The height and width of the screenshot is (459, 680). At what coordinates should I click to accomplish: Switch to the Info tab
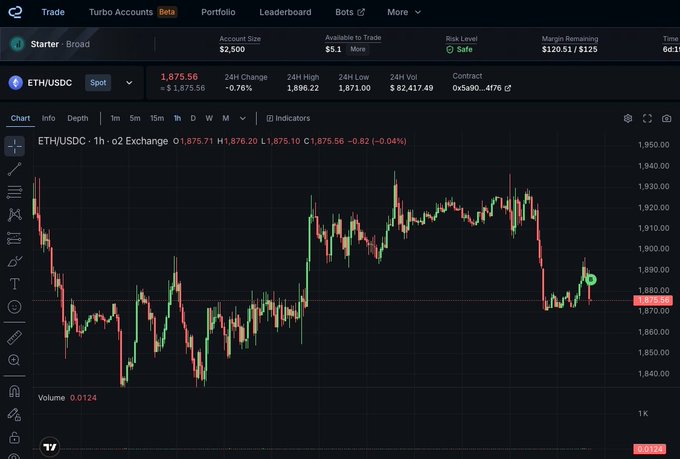(x=49, y=118)
